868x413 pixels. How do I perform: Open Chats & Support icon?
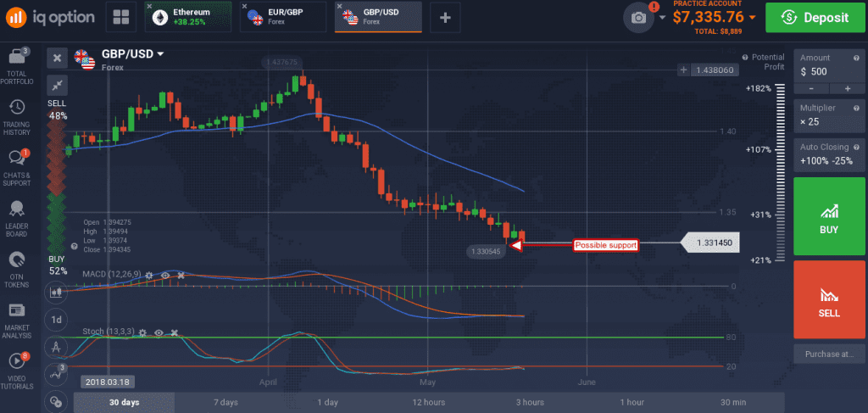click(17, 158)
